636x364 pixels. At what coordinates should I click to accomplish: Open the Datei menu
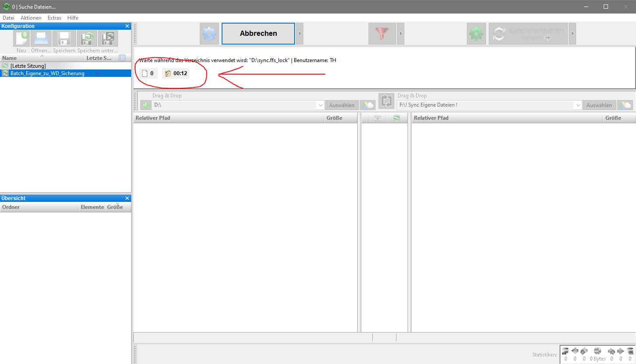[x=8, y=18]
